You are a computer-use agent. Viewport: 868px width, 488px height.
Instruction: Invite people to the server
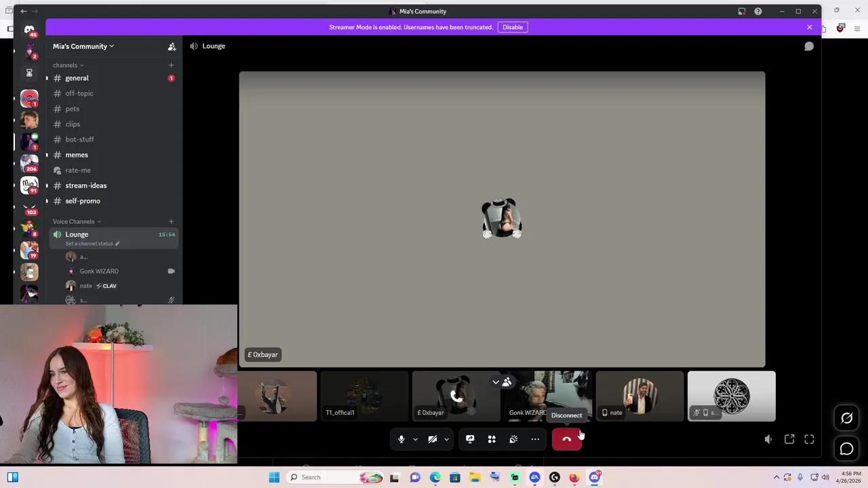172,46
